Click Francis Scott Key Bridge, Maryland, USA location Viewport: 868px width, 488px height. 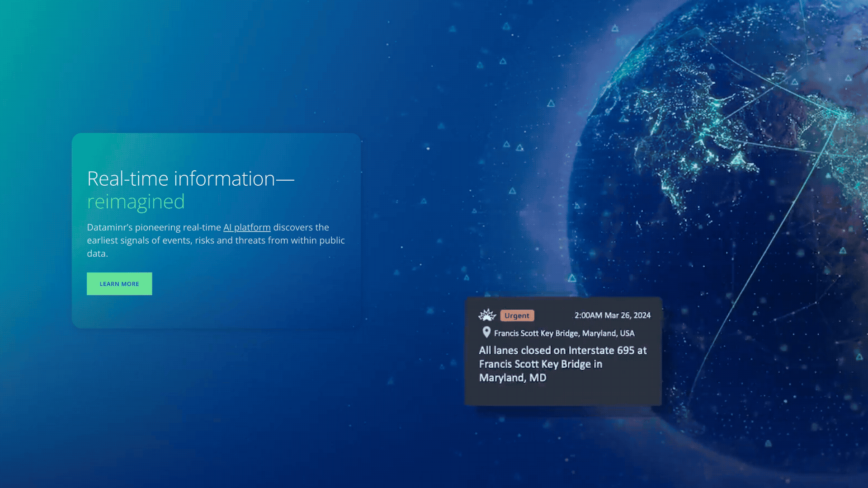(x=564, y=333)
